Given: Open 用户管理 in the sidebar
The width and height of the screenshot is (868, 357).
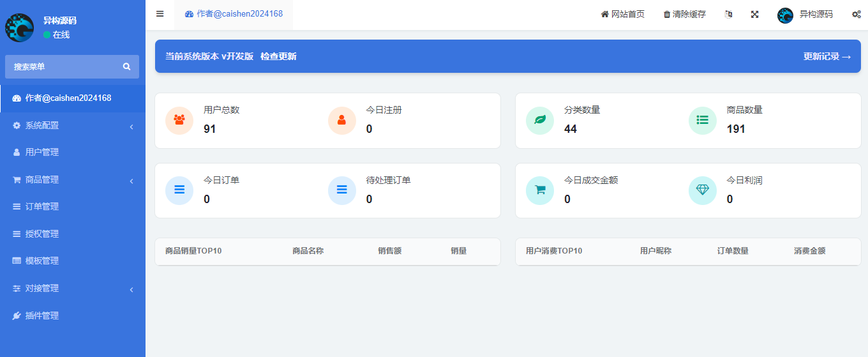Looking at the screenshot, I should pos(42,153).
